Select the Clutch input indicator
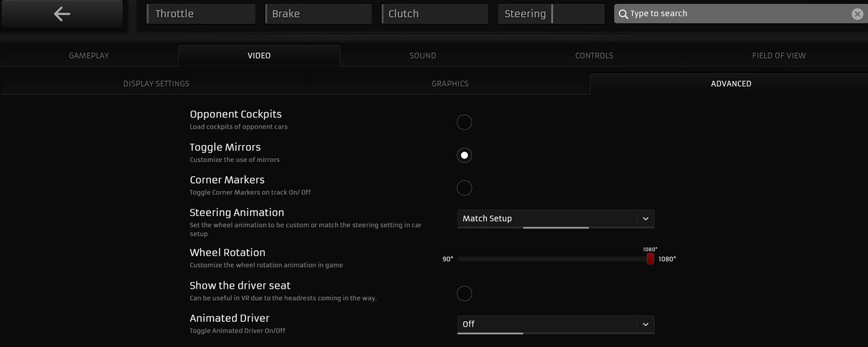Screen dimensions: 868x347 (435, 14)
